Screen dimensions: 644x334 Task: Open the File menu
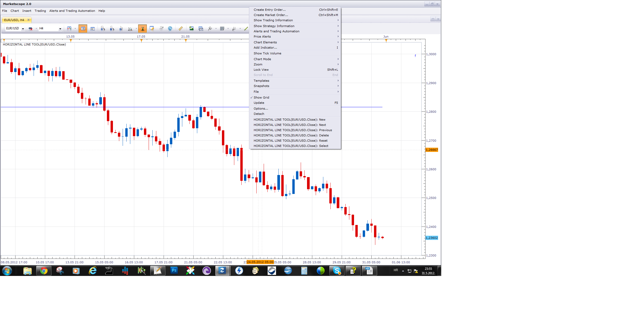tap(5, 11)
